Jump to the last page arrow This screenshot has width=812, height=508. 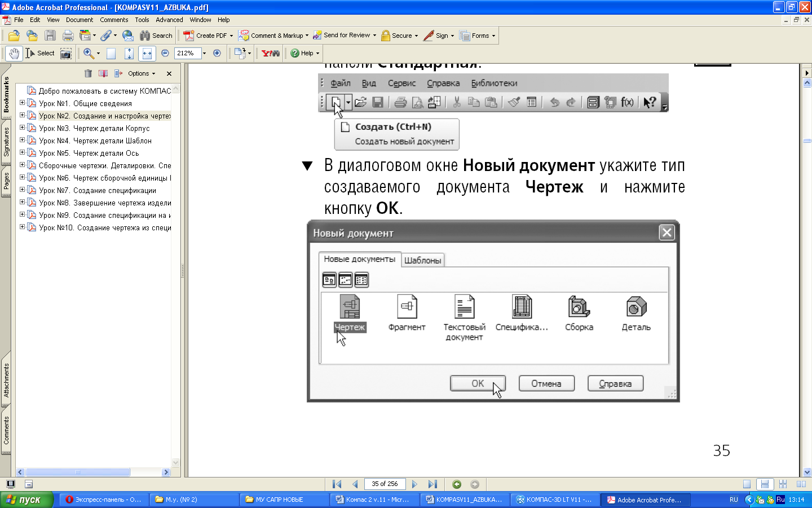tap(433, 484)
